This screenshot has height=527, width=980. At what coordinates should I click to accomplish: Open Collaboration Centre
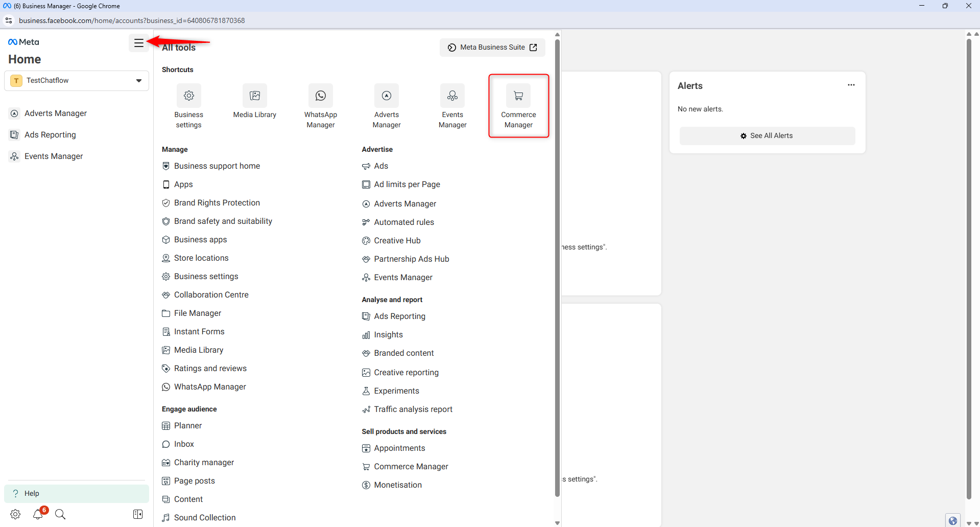click(205, 295)
